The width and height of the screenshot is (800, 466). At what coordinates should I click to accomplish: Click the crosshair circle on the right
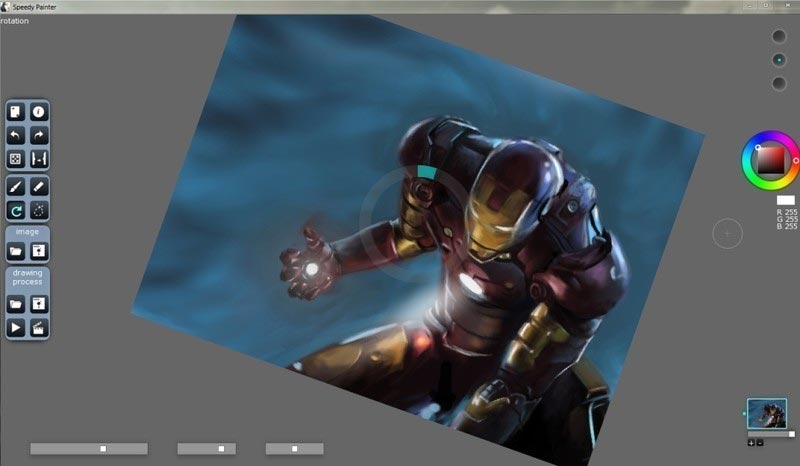coord(727,234)
